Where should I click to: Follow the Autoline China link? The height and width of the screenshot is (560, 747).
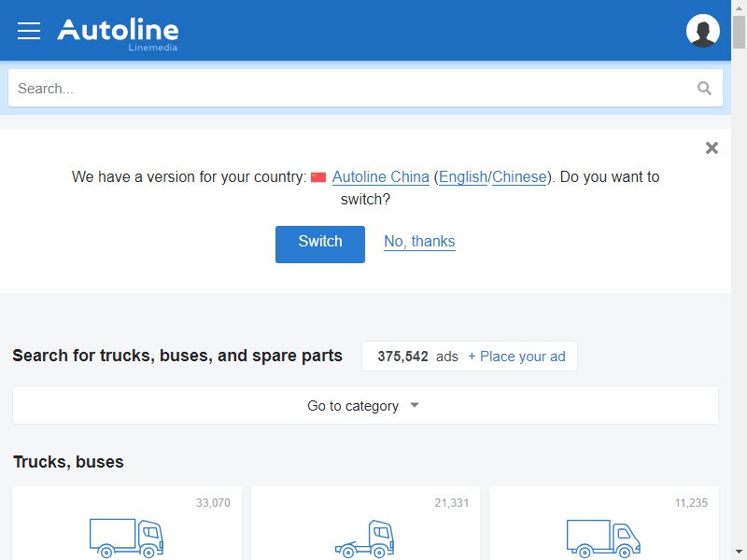381,176
